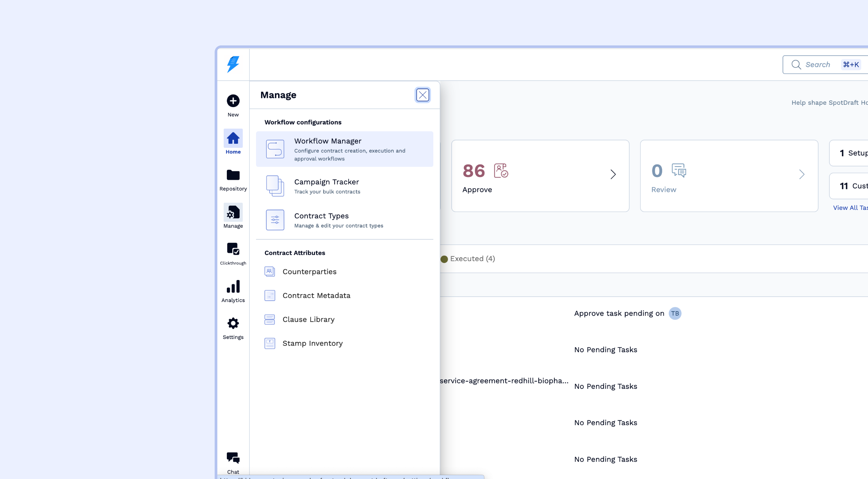Viewport: 868px width, 479px height.
Task: Open Contract Metadata
Action: tap(316, 296)
